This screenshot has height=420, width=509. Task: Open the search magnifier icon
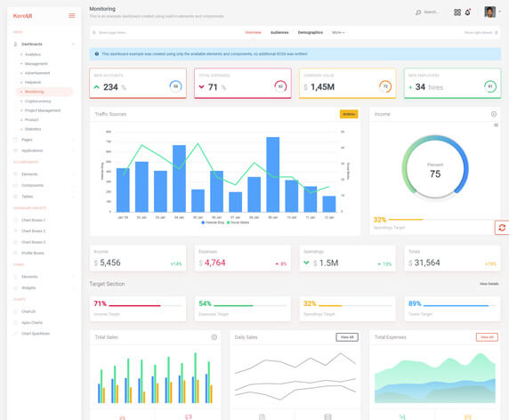click(x=418, y=12)
